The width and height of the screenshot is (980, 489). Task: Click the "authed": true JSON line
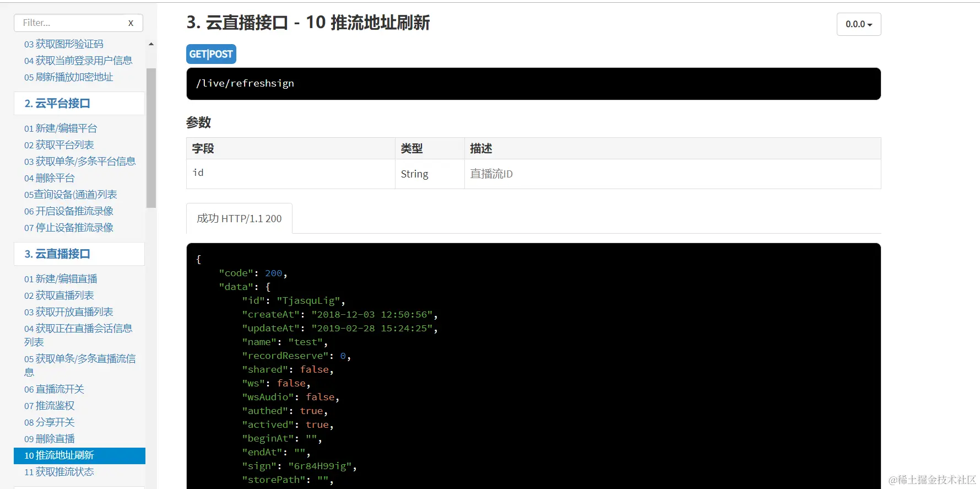tap(285, 411)
